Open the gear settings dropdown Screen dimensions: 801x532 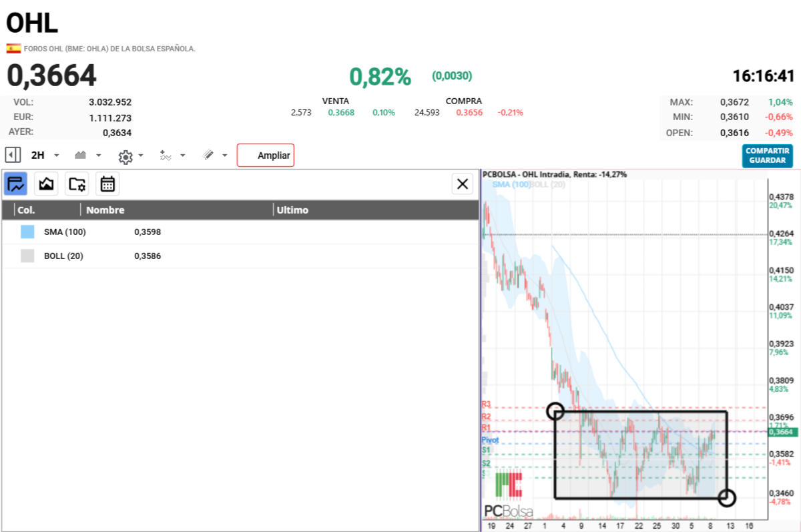click(130, 156)
